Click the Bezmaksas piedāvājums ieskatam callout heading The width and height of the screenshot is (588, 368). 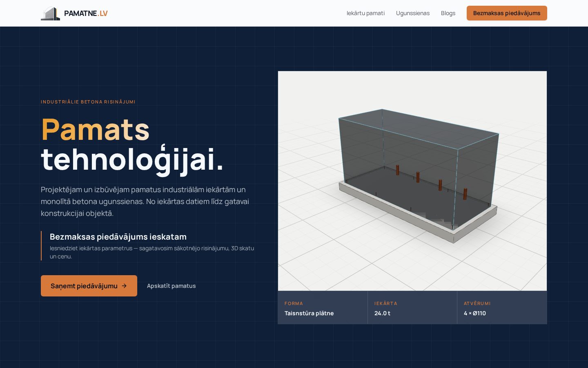[x=118, y=237]
